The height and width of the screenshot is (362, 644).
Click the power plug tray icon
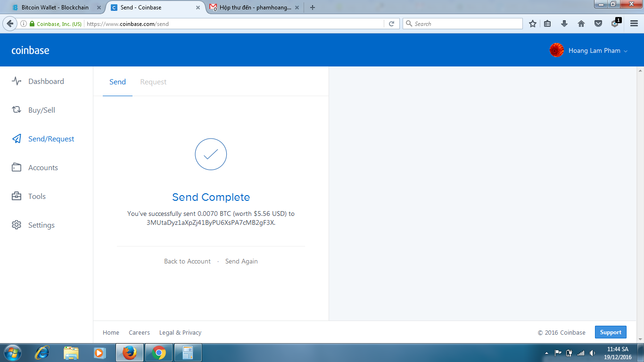coord(569,353)
